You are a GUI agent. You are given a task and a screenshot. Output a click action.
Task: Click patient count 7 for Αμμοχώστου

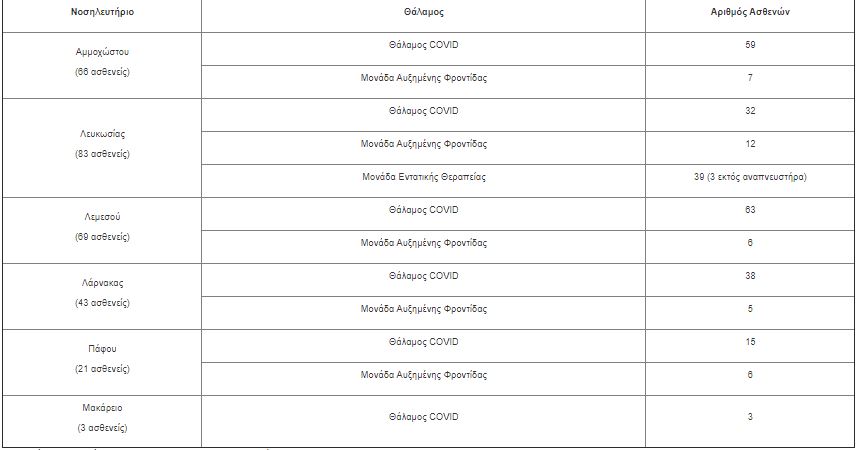750,78
